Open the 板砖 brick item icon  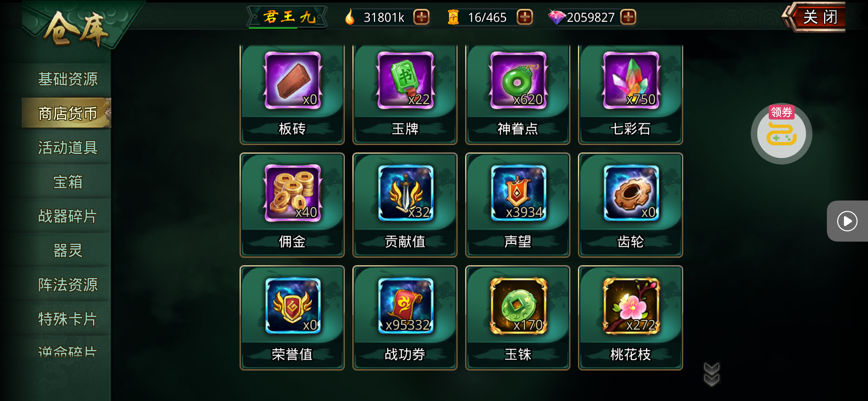coord(292,81)
